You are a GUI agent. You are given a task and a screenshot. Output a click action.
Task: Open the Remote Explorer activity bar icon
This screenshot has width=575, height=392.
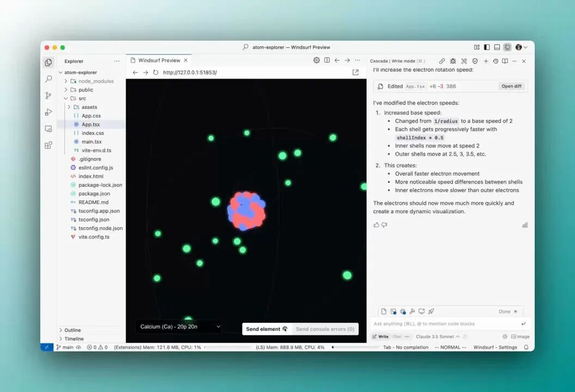48,128
